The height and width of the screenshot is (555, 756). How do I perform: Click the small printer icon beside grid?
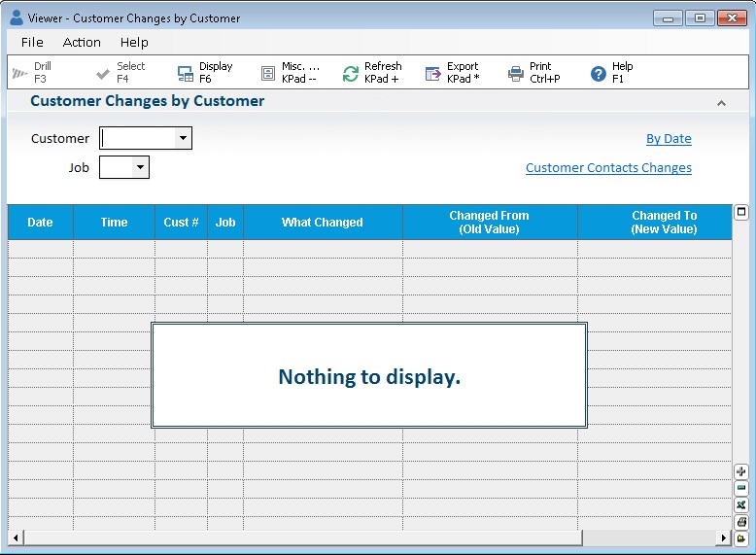point(741,522)
